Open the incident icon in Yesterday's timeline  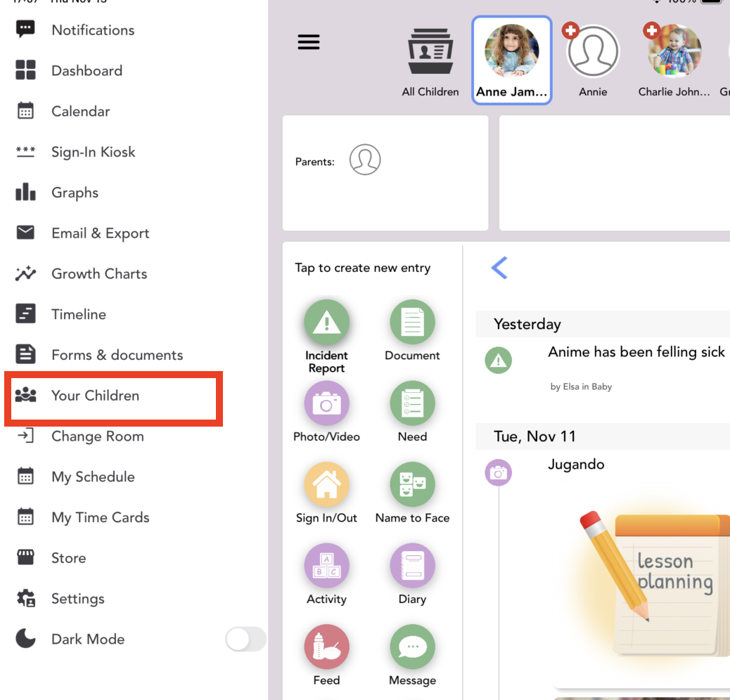(x=498, y=360)
